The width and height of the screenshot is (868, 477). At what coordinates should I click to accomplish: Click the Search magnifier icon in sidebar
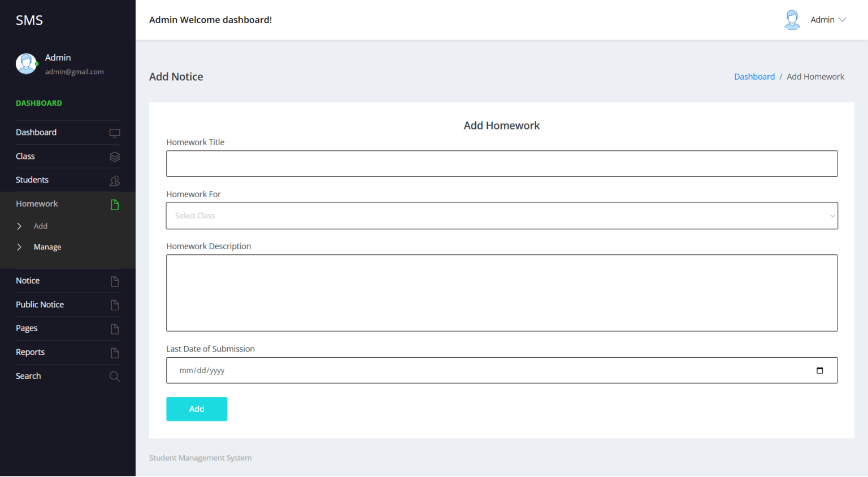coord(114,376)
